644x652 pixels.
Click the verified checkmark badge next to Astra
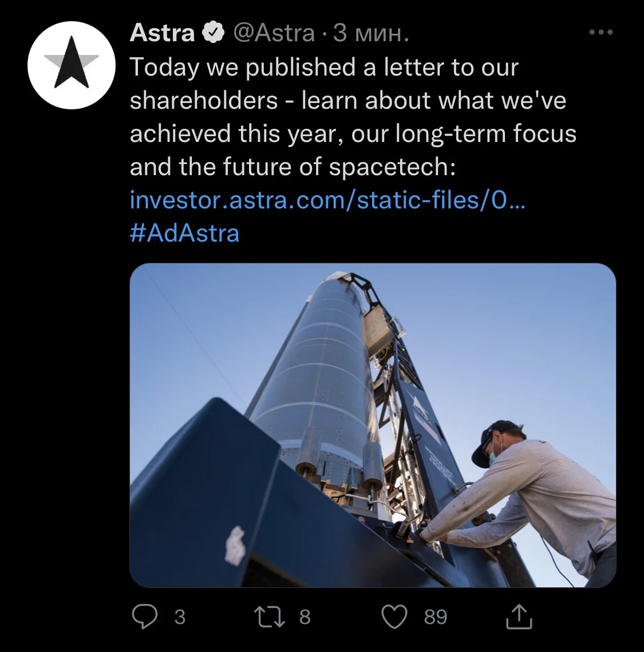(214, 33)
